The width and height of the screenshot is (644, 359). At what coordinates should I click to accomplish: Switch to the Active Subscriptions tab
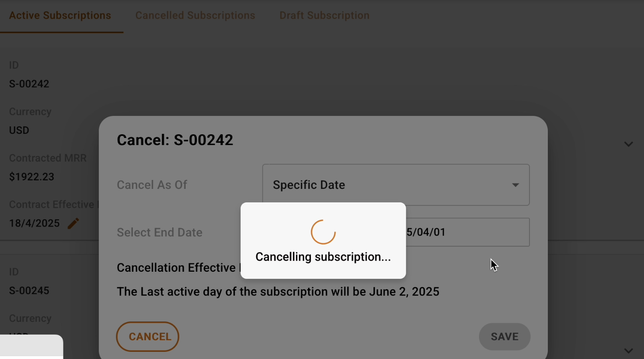click(x=60, y=15)
